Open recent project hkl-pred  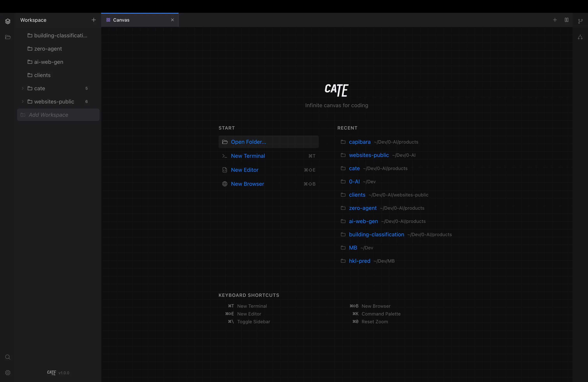(360, 261)
